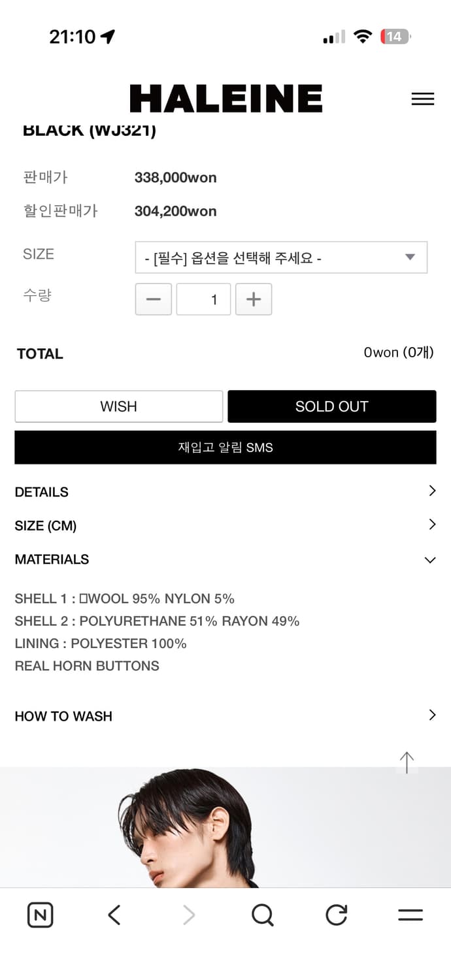Viewport: 451px width, 980px height.
Task: Add item to WISH list
Action: coord(119,406)
